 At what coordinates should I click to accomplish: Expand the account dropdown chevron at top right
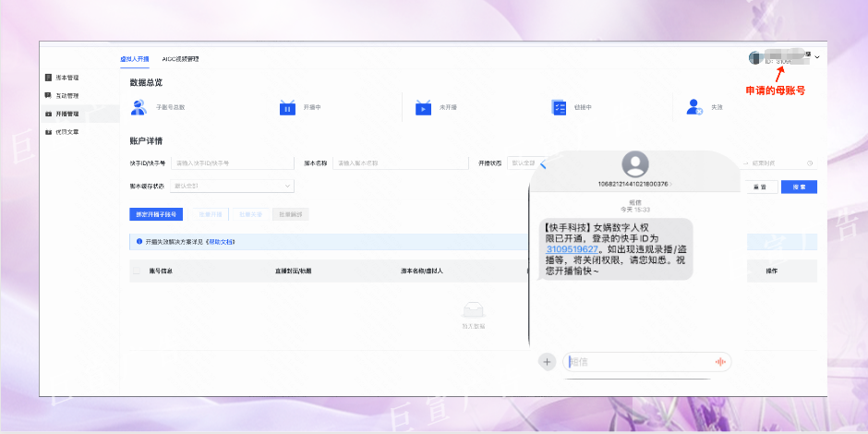click(x=817, y=57)
